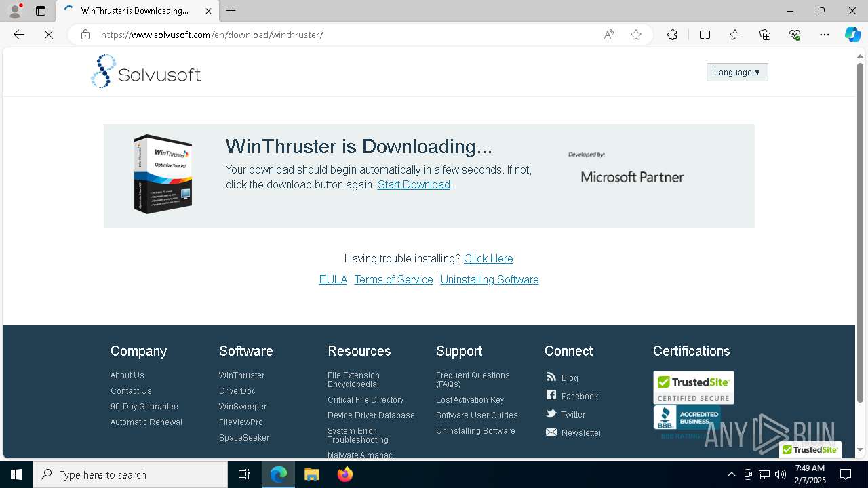Open Browser essentials icon

point(795,35)
